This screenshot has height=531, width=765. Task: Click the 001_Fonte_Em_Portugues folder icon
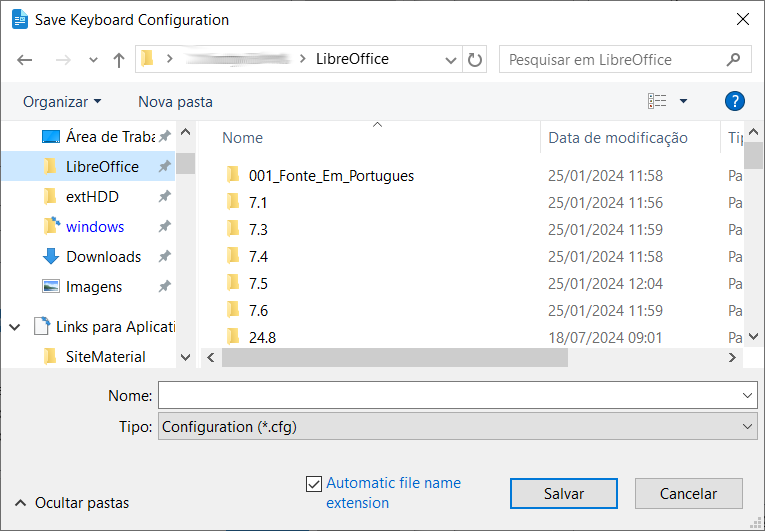click(233, 175)
